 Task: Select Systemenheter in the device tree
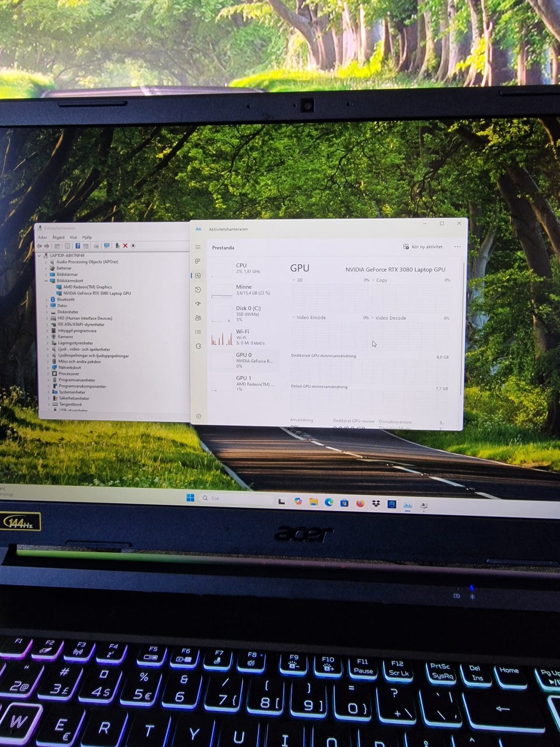(x=68, y=392)
